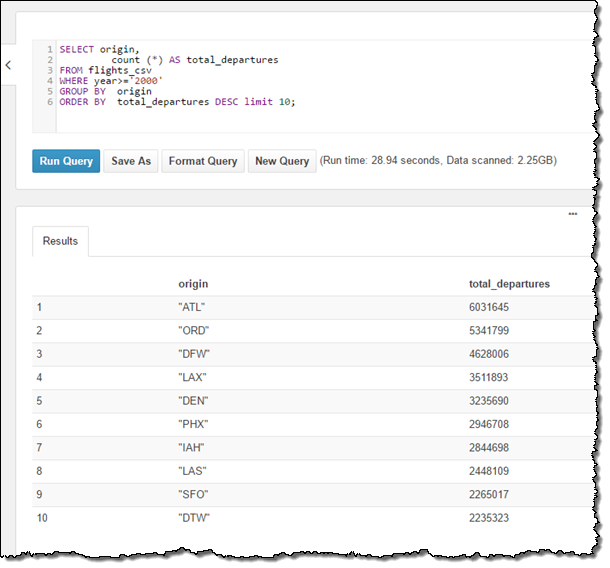Select the "LAX" origin cell
Image resolution: width=610 pixels, height=568 pixels.
pyautogui.click(x=191, y=378)
